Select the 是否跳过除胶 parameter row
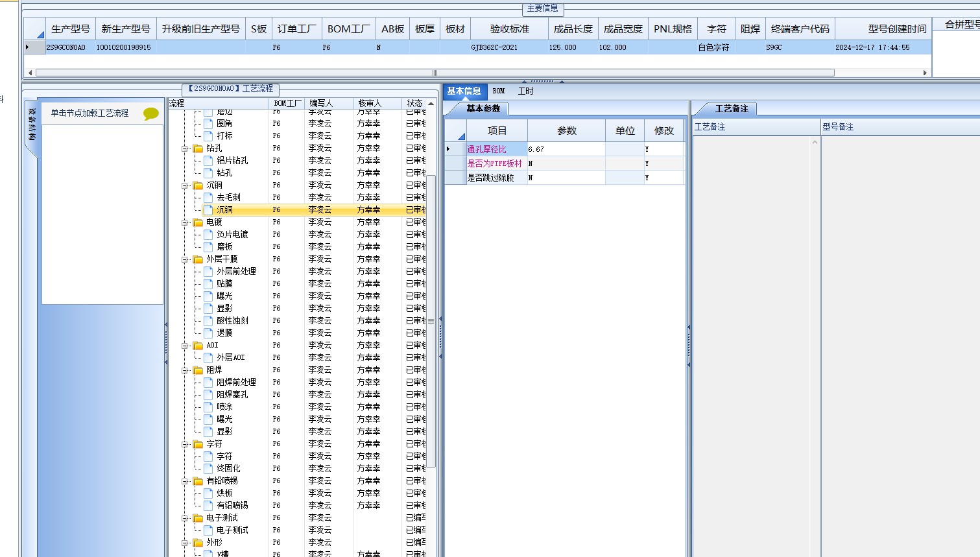 click(x=564, y=178)
